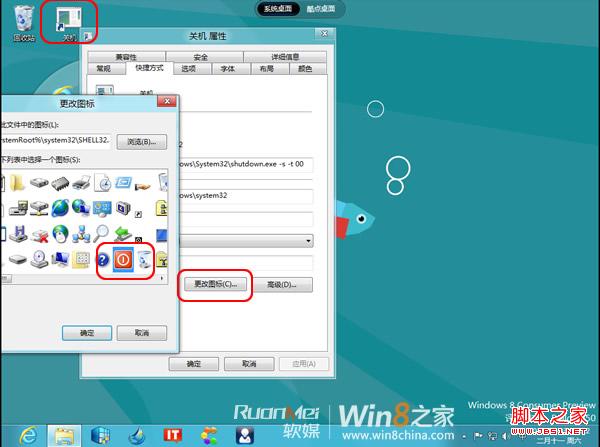Open 高级(D)... advanced settings
This screenshot has width=600, height=447.
click(x=282, y=285)
